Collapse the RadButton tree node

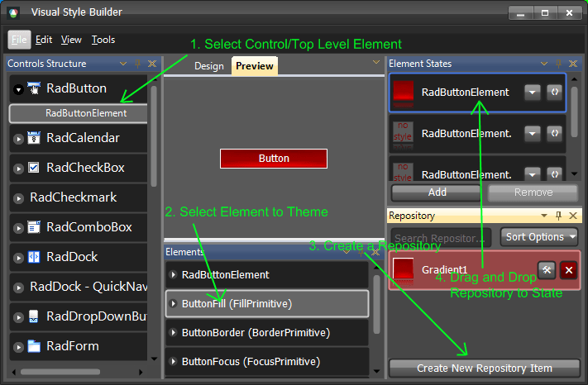(18, 89)
